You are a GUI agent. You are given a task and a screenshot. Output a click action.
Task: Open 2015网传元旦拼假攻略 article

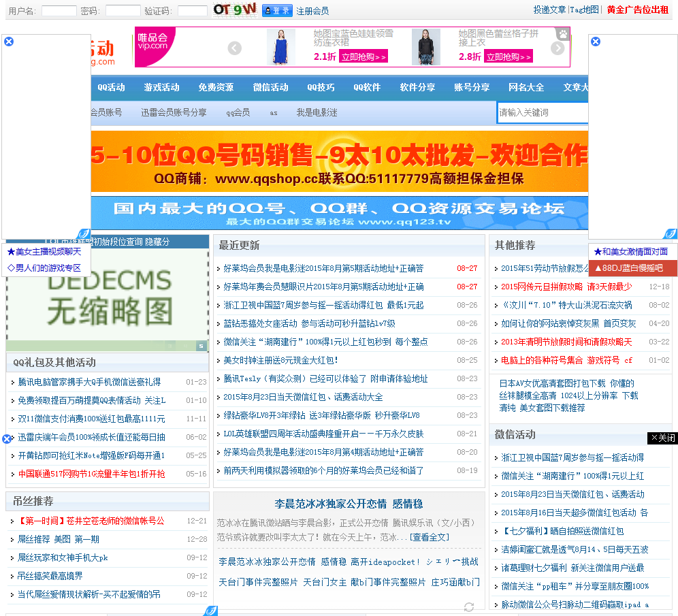[566, 287]
